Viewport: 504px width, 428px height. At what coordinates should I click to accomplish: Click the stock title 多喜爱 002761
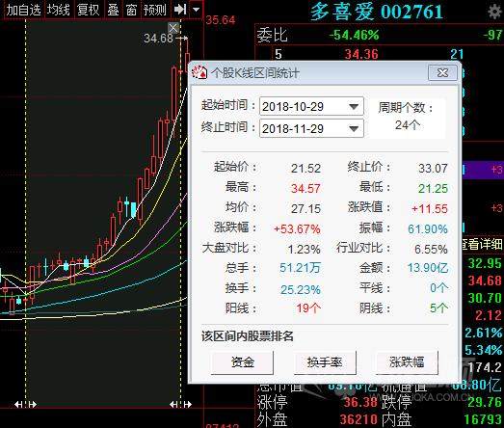coord(377,12)
